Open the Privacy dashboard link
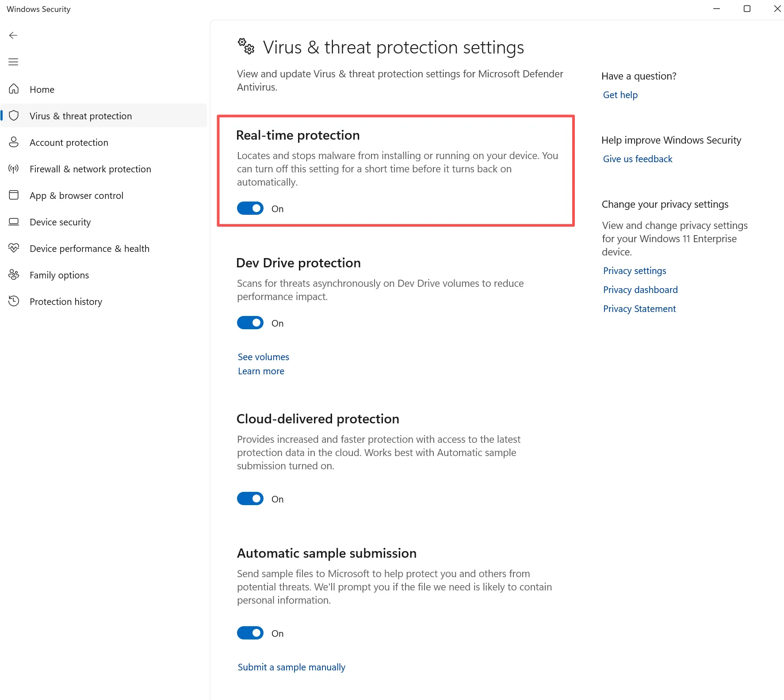Screen dimensions: 784x700 pos(640,290)
